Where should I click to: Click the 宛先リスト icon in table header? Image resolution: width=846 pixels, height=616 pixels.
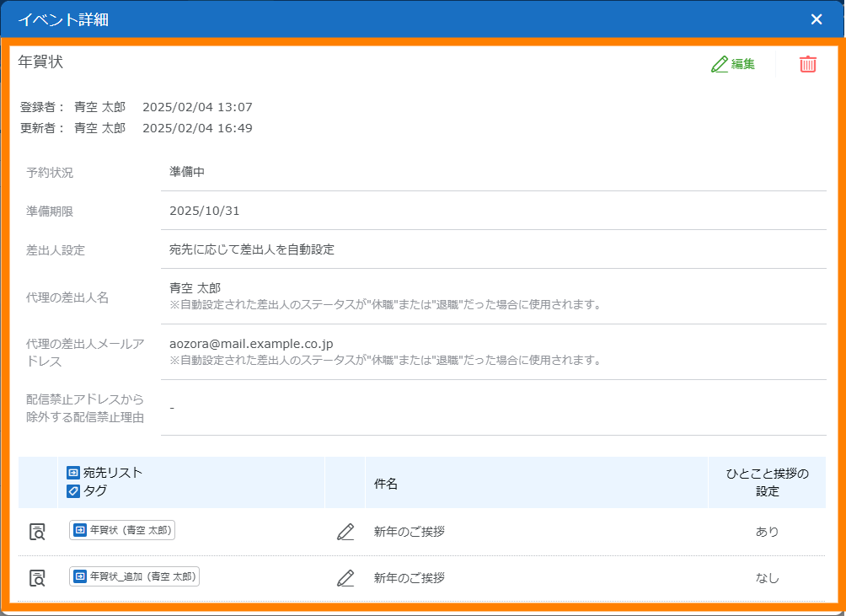(x=73, y=473)
